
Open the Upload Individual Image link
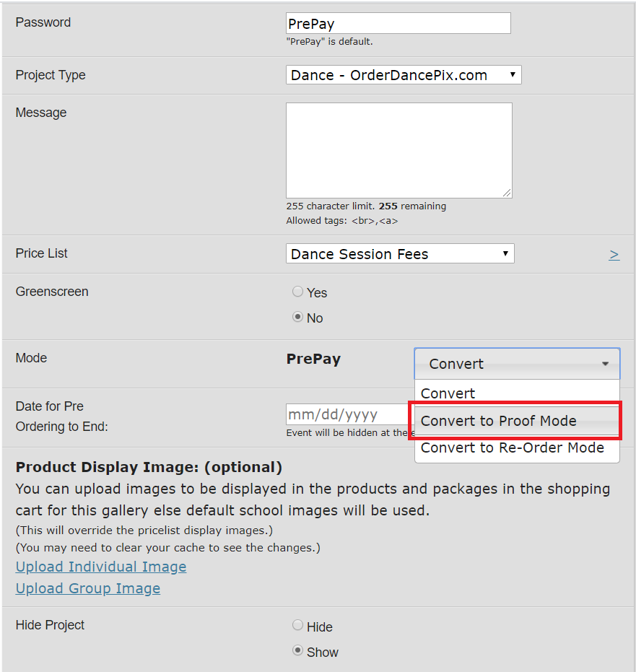(101, 567)
